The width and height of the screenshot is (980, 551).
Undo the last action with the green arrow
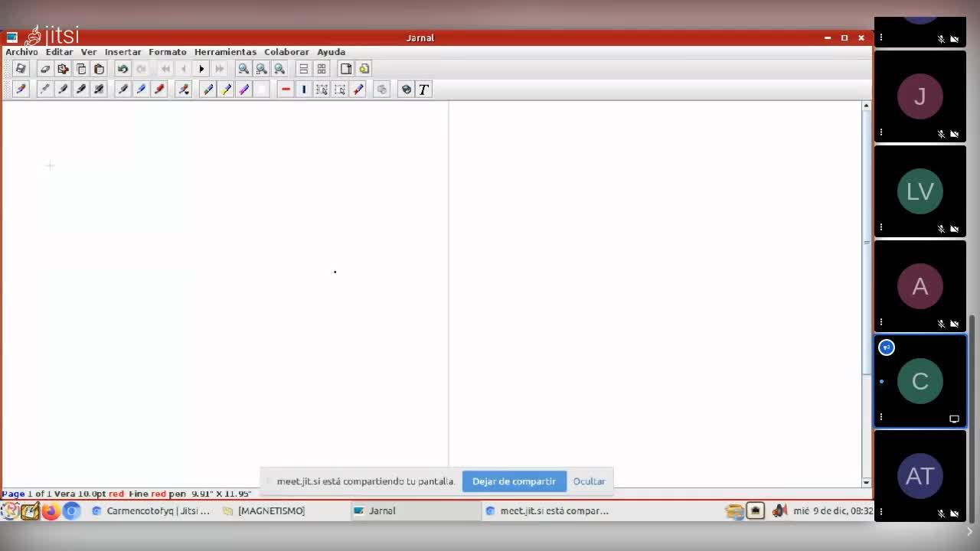coord(122,69)
